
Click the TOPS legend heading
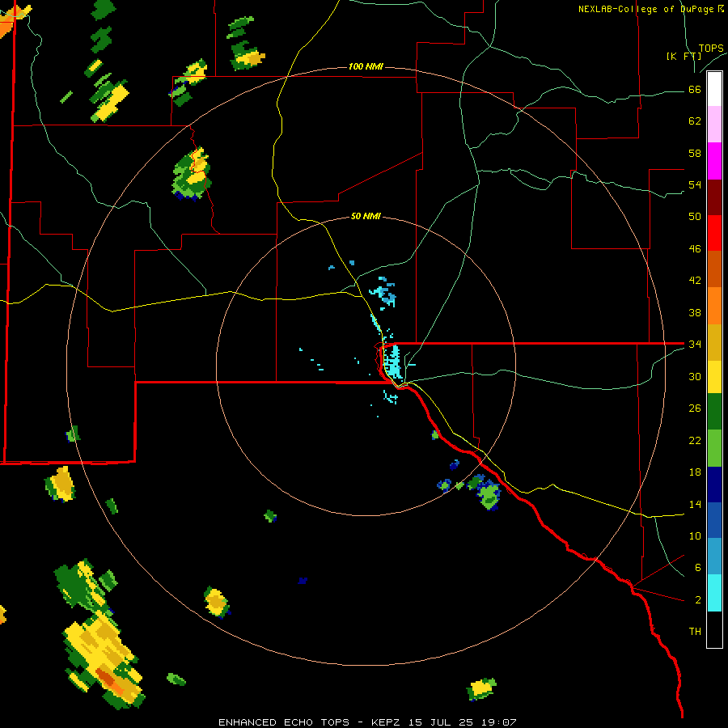711,48
